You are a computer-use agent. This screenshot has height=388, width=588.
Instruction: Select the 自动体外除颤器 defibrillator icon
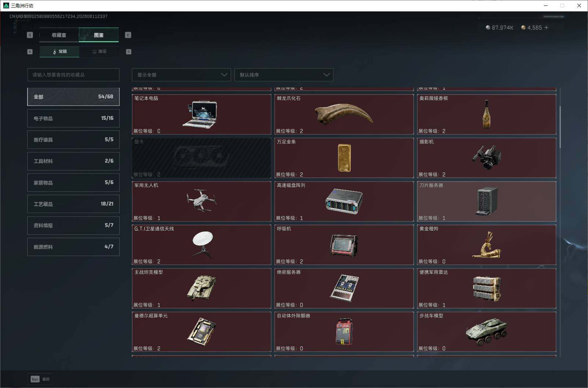[x=344, y=331]
